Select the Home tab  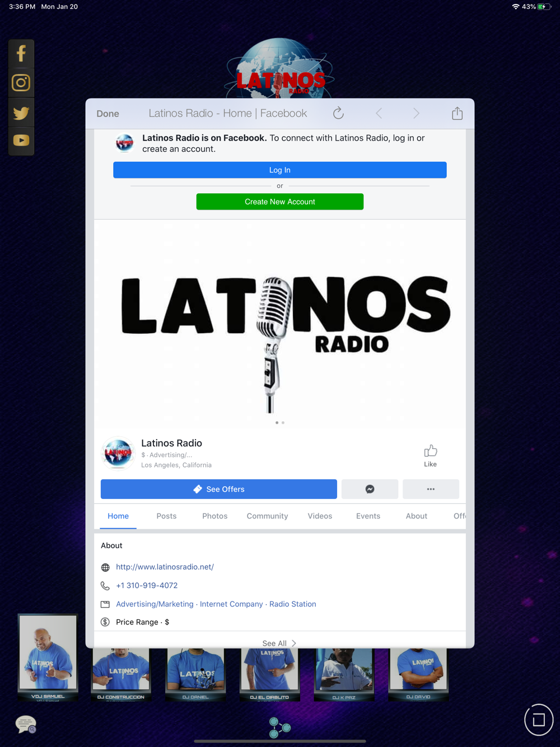tap(118, 516)
